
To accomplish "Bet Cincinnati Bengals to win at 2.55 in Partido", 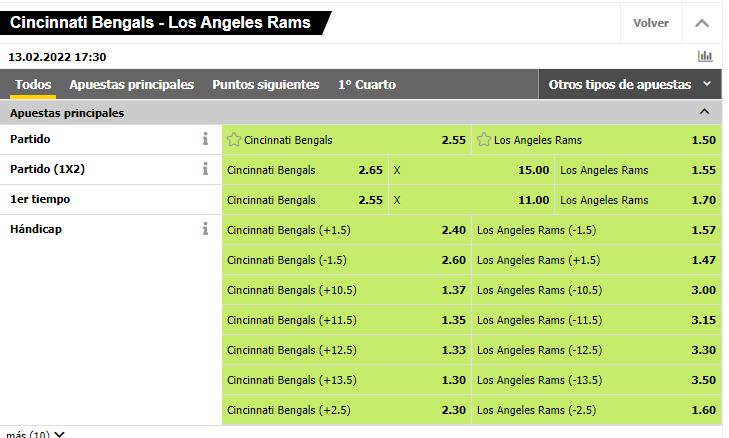I will (346, 139).
